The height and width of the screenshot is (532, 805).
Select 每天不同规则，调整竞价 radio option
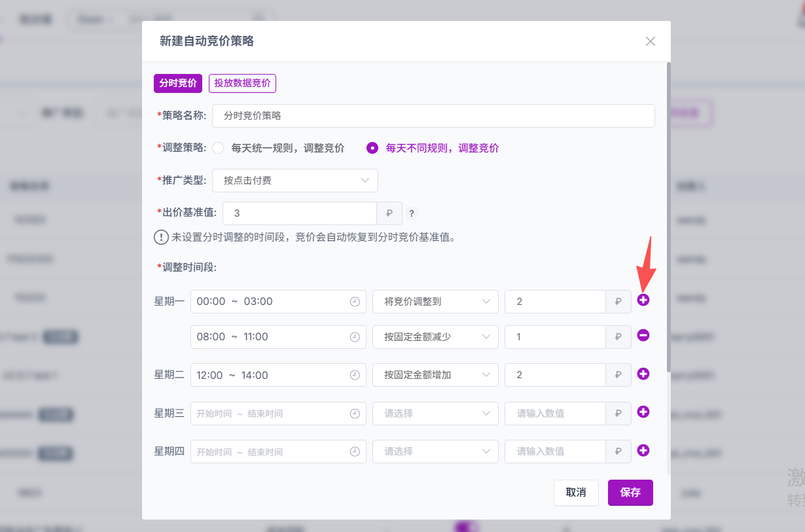[x=372, y=148]
